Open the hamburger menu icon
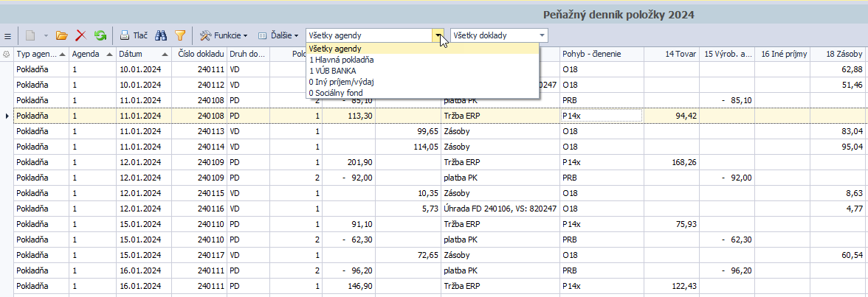This screenshot has width=868, height=297. [7, 35]
